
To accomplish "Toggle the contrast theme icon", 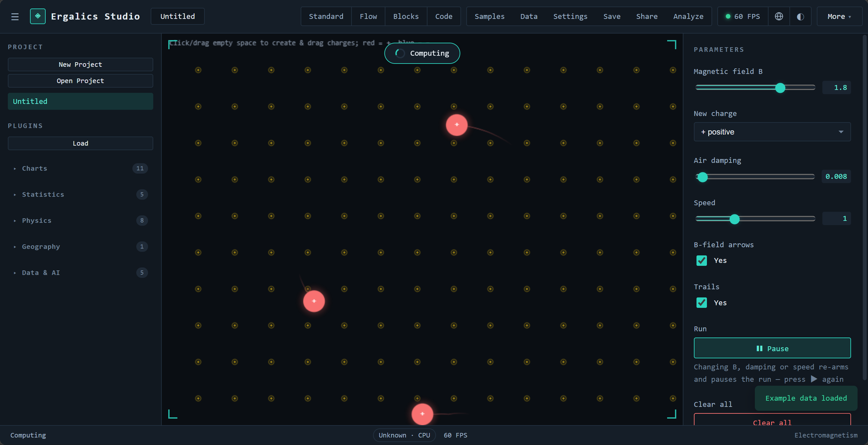I will pos(800,16).
